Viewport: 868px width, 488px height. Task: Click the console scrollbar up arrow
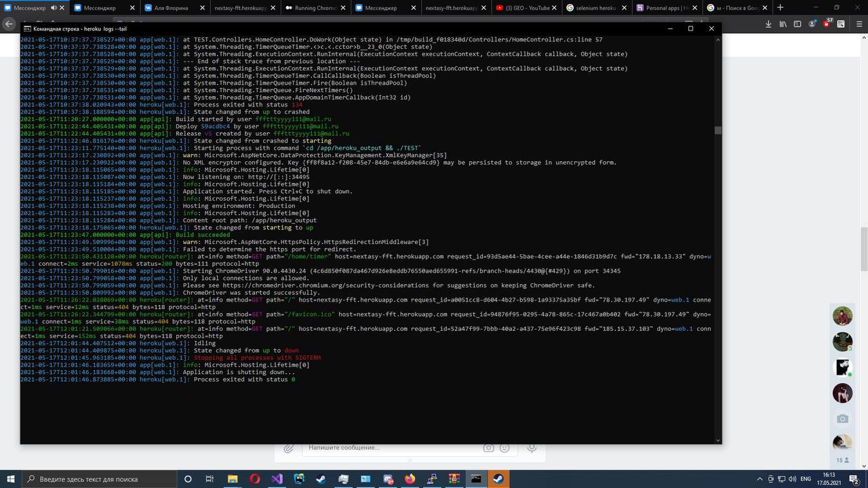coord(717,39)
